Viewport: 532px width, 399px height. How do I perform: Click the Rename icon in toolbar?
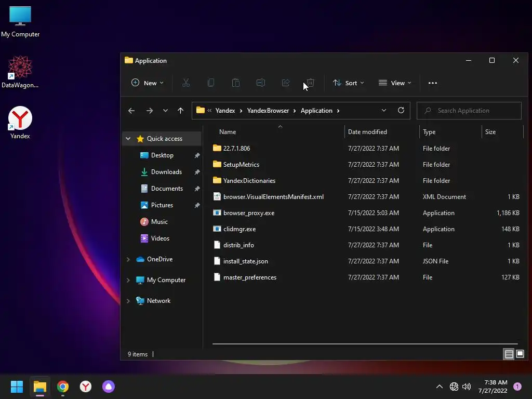point(261,83)
